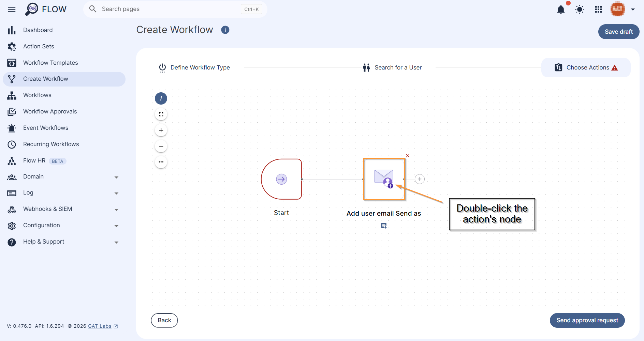Expand the Log sidebar section
Image resolution: width=644 pixels, height=341 pixels.
click(x=64, y=193)
